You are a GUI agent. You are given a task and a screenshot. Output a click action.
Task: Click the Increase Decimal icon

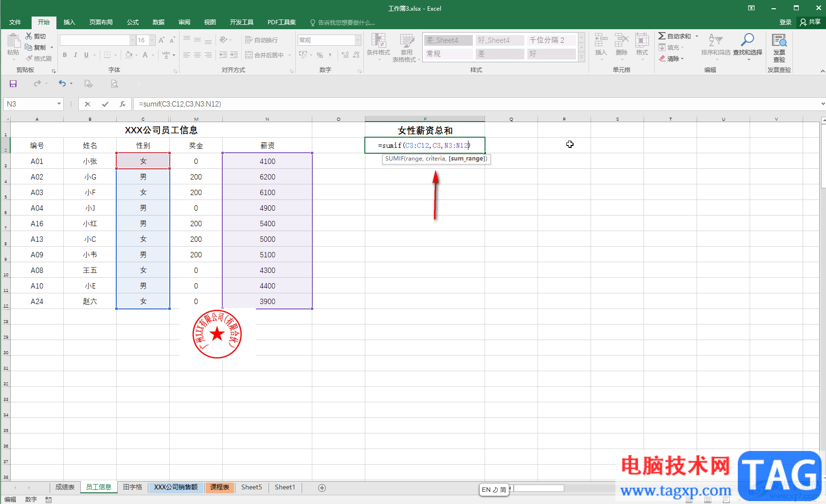click(x=345, y=55)
